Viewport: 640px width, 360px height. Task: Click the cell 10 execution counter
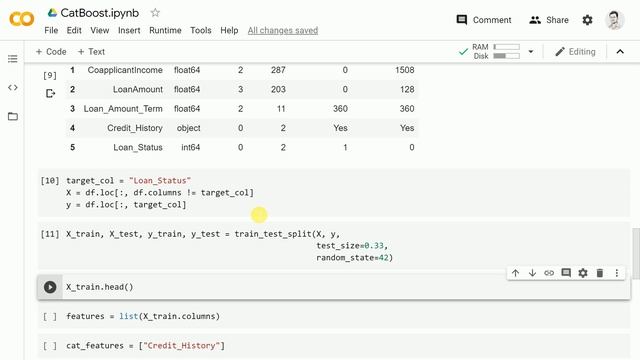click(50, 180)
